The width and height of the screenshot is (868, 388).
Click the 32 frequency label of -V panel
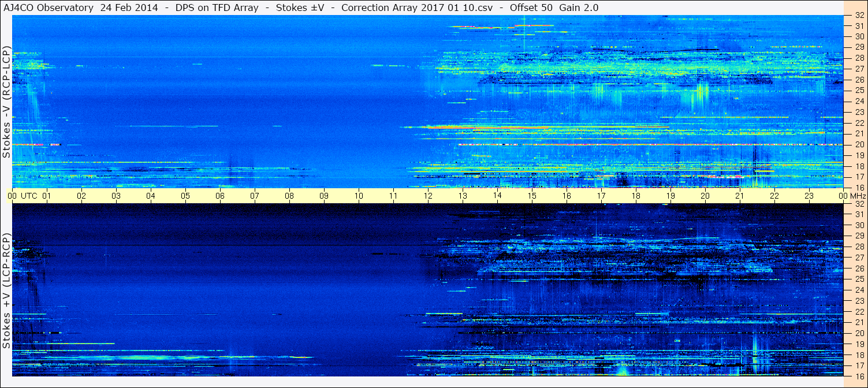pos(859,16)
